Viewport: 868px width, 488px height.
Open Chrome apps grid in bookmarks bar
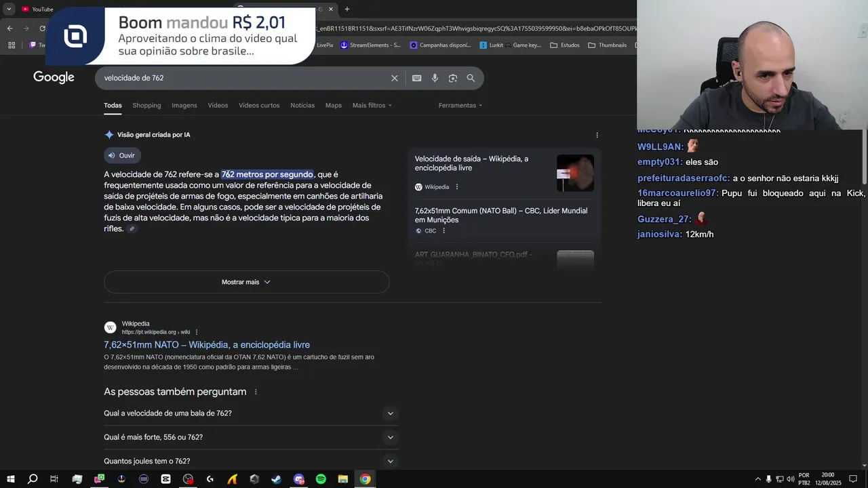(x=12, y=45)
